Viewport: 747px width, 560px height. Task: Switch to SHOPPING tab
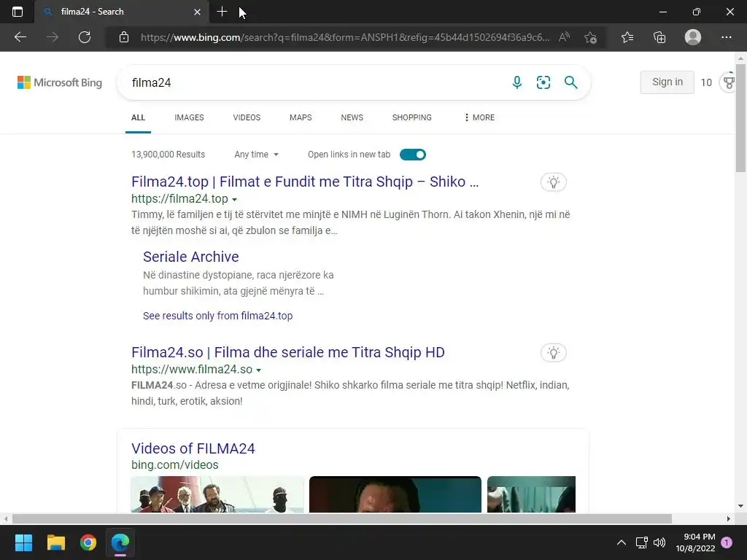412,117
